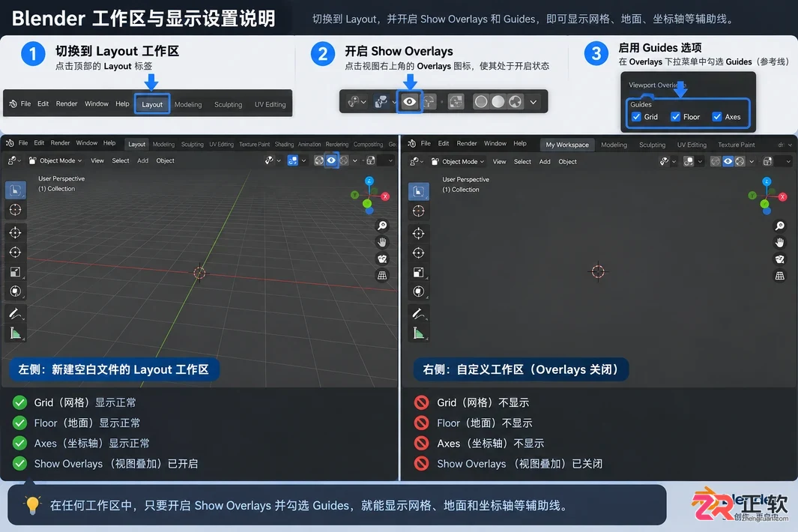This screenshot has width=798, height=532.
Task: Open the Window menu in right window
Action: point(495,144)
